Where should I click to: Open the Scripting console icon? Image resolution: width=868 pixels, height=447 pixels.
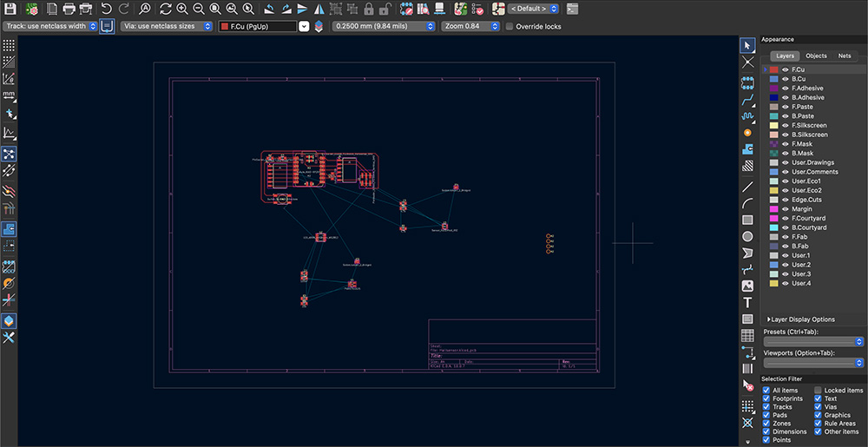coord(573,9)
